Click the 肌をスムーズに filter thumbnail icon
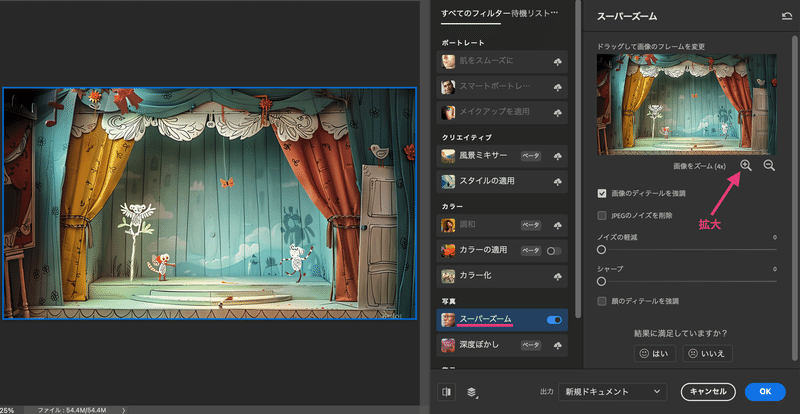 (448, 61)
